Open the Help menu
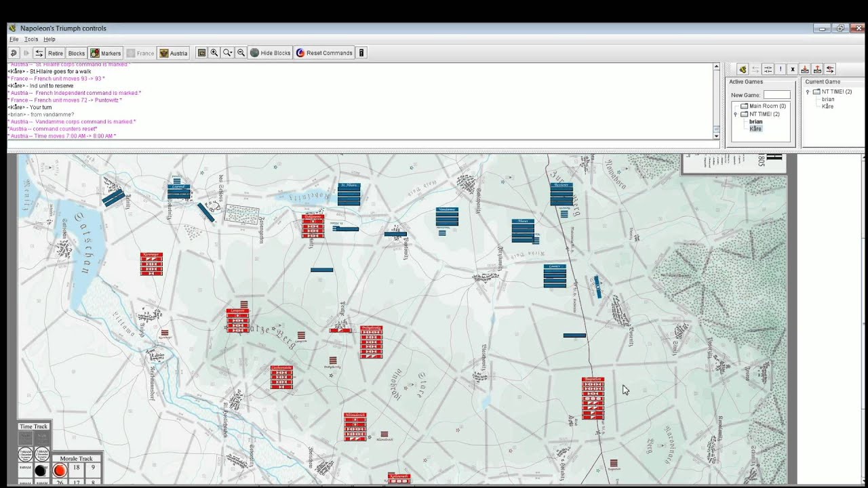 (50, 39)
